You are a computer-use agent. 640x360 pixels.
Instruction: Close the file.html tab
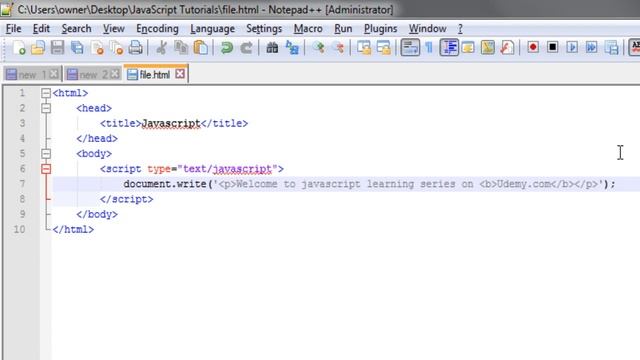point(180,74)
